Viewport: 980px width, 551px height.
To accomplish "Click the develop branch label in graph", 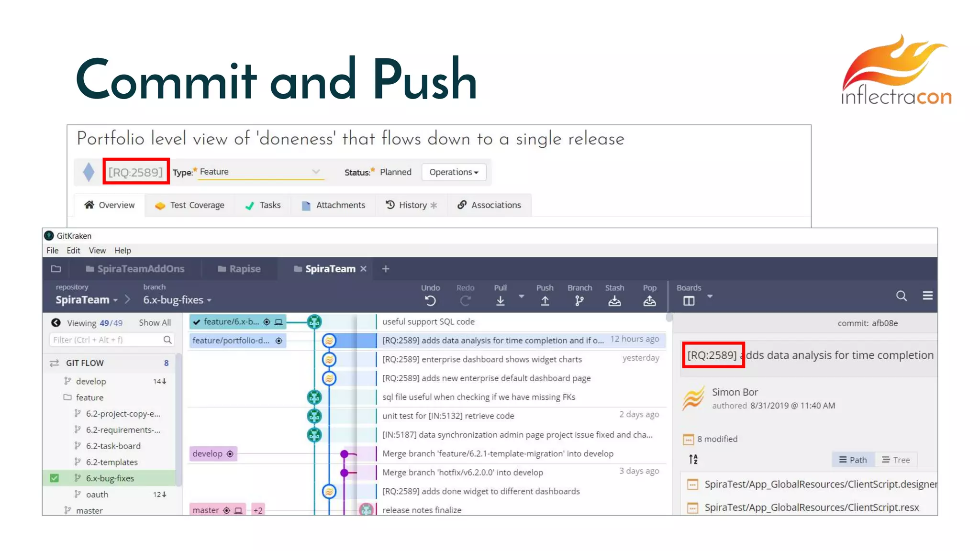I will coord(213,453).
